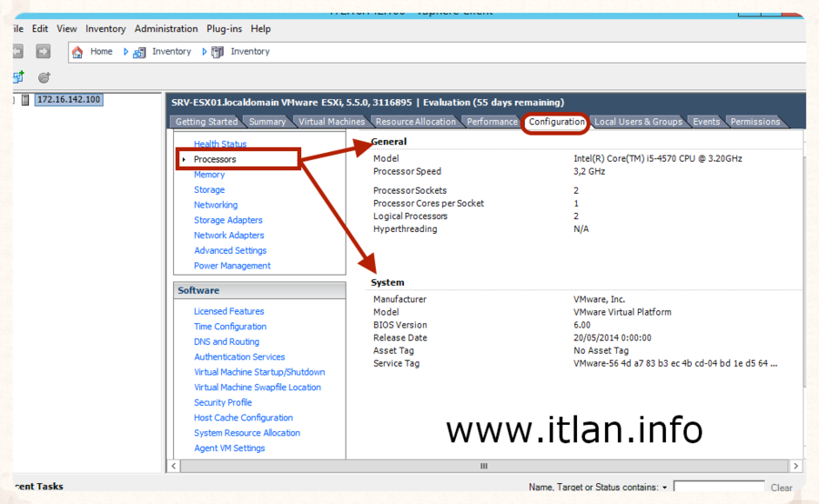The width and height of the screenshot is (819, 504).
Task: Click the gray round toolbar icon
Action: point(44,78)
